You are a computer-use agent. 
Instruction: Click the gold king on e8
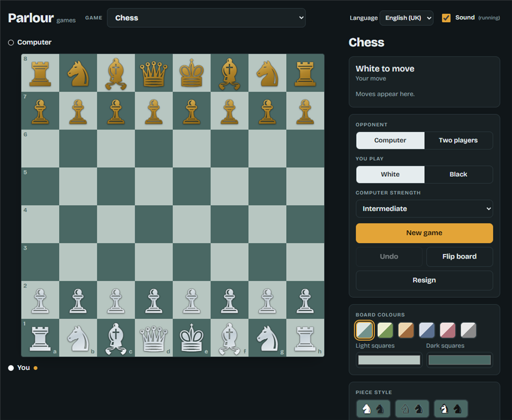(x=192, y=73)
